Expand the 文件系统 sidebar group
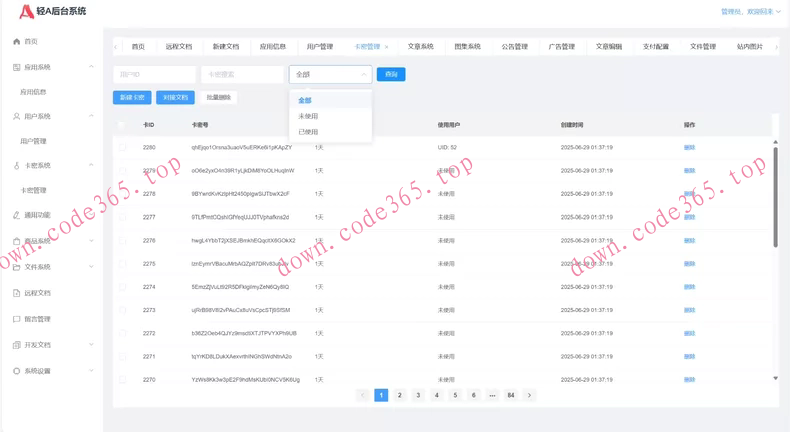This screenshot has height=432, width=790. (91, 267)
